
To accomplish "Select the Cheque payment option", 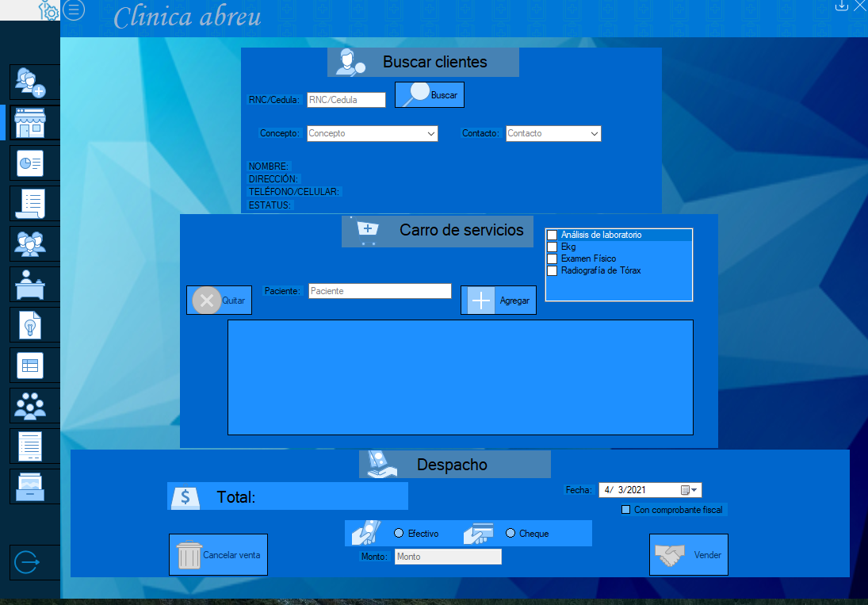I will (510, 534).
